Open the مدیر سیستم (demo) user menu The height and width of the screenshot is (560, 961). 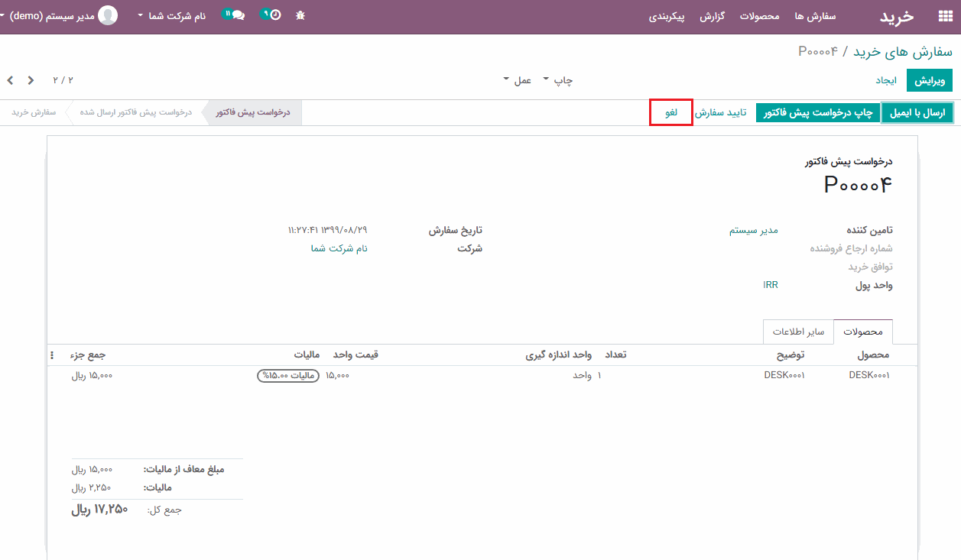pyautogui.click(x=47, y=15)
